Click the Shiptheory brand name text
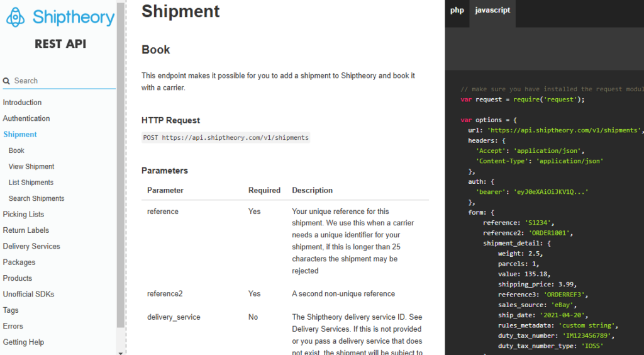This screenshot has height=355, width=644. (x=74, y=17)
